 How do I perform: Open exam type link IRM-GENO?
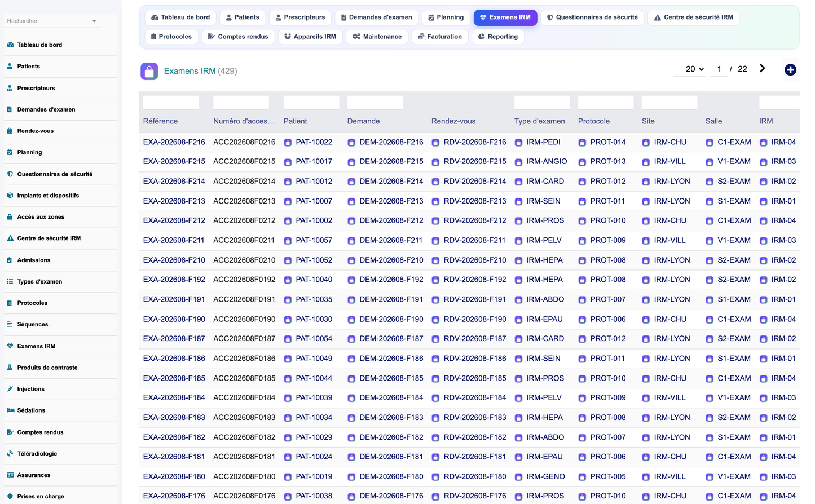pyautogui.click(x=546, y=477)
